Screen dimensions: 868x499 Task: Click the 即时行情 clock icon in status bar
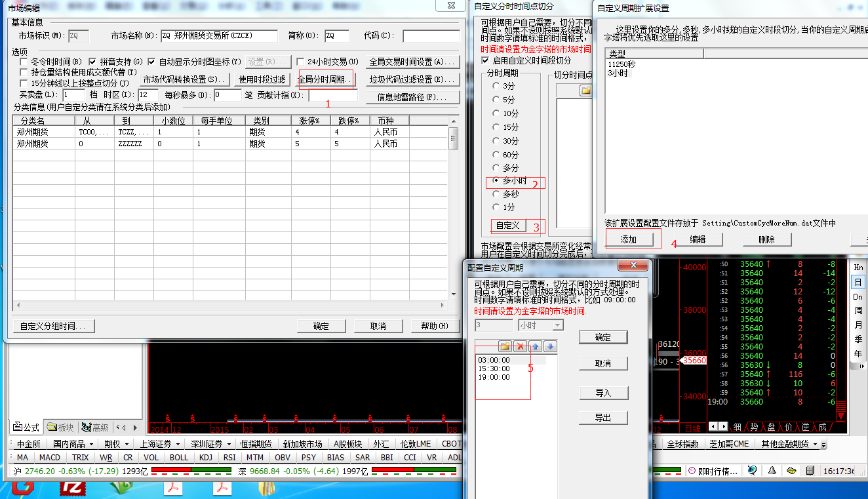pyautogui.click(x=692, y=471)
